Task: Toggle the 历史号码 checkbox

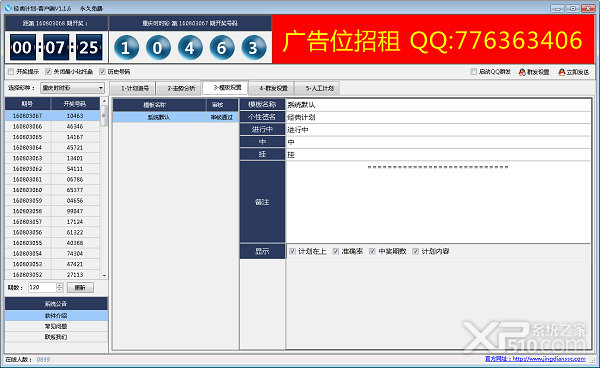Action: click(102, 72)
